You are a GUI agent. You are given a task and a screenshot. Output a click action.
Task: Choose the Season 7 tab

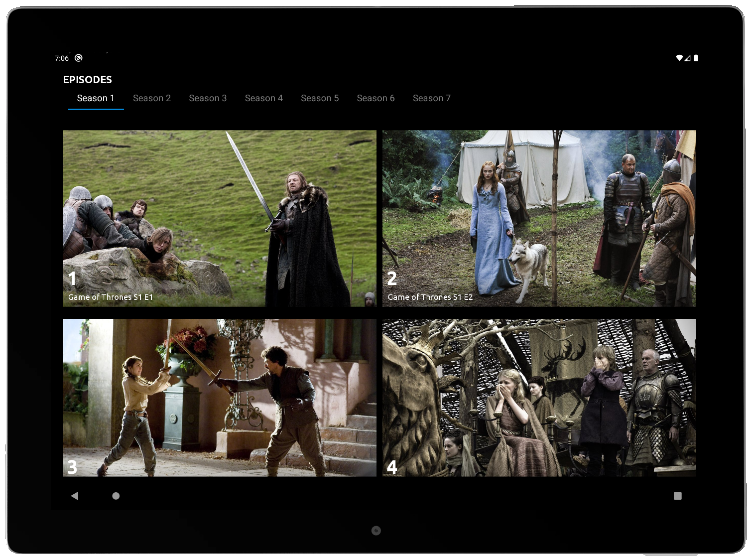click(x=432, y=98)
